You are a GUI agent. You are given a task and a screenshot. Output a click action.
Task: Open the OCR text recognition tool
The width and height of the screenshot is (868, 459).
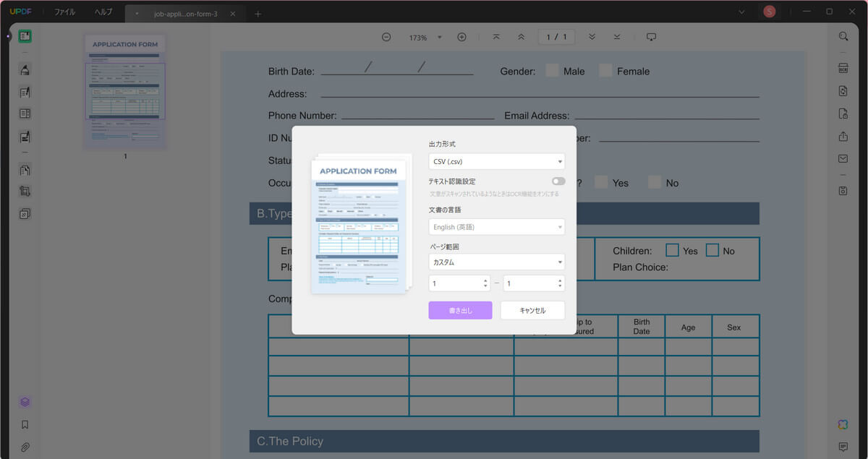pyautogui.click(x=843, y=68)
